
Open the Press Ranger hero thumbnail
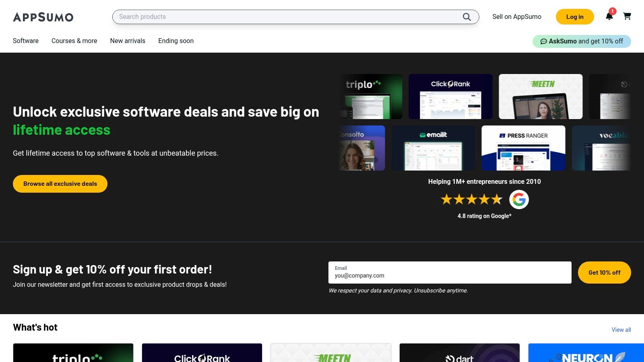523,148
